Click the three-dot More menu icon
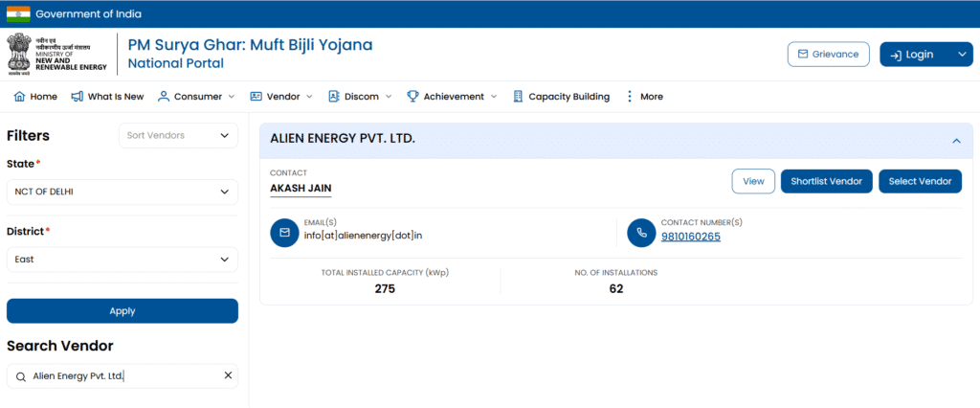980x408 pixels. tap(630, 97)
